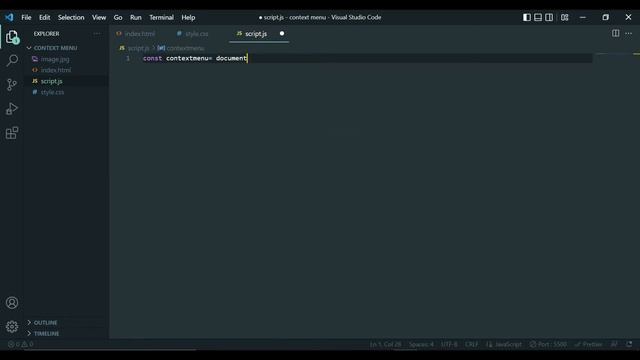Click the feedback icon in status bar

(614, 344)
